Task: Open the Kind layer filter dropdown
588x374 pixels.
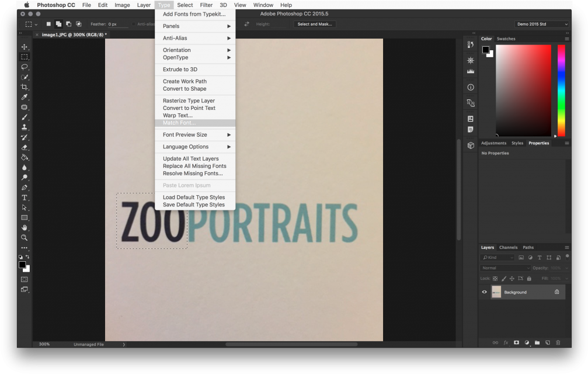Action: tap(497, 257)
